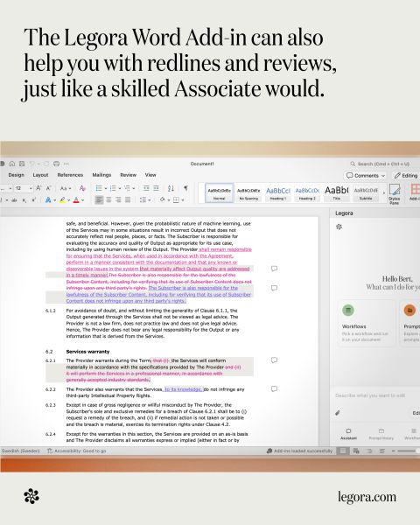420x525 pixels.
Task: Click the Increase Indent icon
Action: [156, 188]
